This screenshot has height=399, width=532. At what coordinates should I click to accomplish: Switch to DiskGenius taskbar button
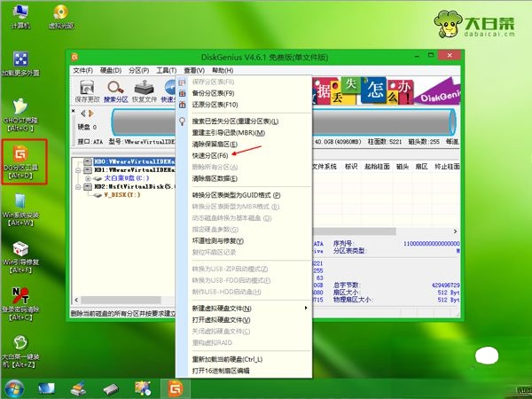click(175, 389)
